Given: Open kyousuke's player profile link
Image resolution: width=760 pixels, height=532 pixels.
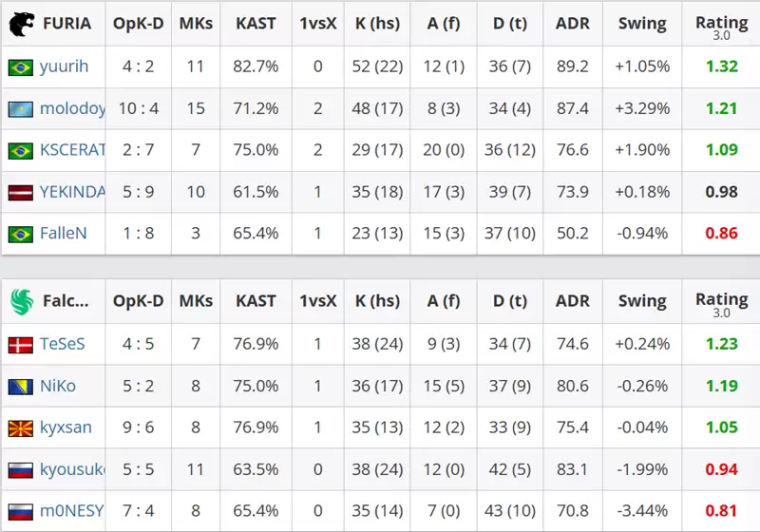Looking at the screenshot, I should [72, 469].
